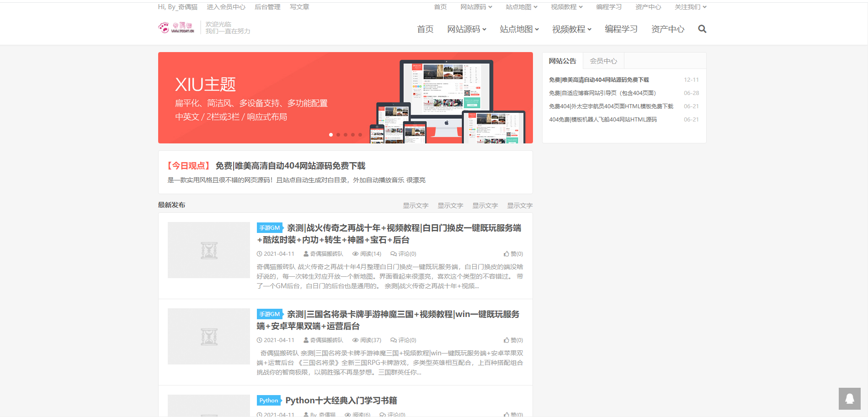Click comment icon on 战火传奇 post
The height and width of the screenshot is (417, 868).
pyautogui.click(x=394, y=254)
